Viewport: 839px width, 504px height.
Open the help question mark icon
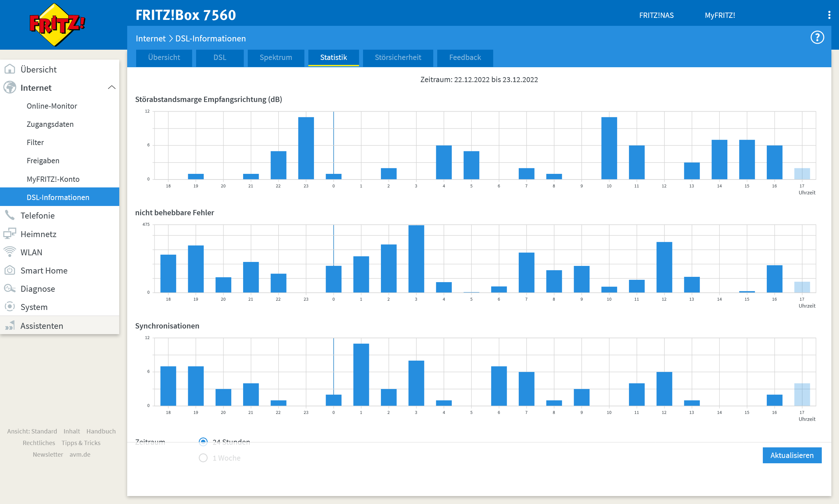pos(817,37)
